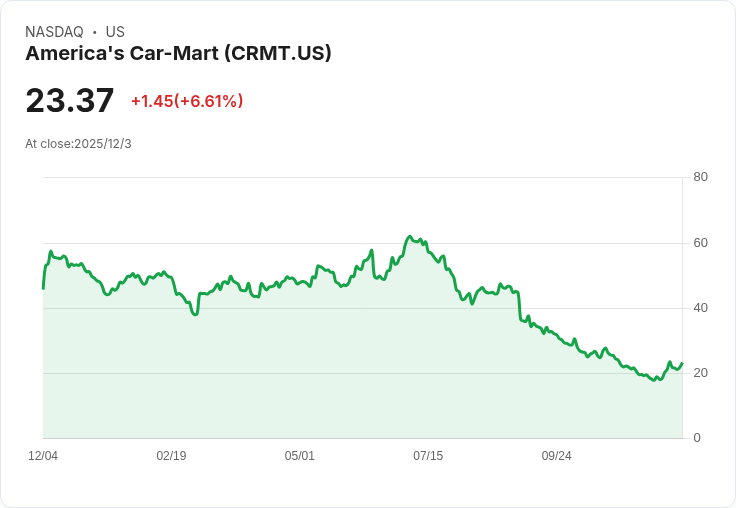Click the At close:2025/12/3 timestamp
The width and height of the screenshot is (736, 508).
tap(78, 144)
